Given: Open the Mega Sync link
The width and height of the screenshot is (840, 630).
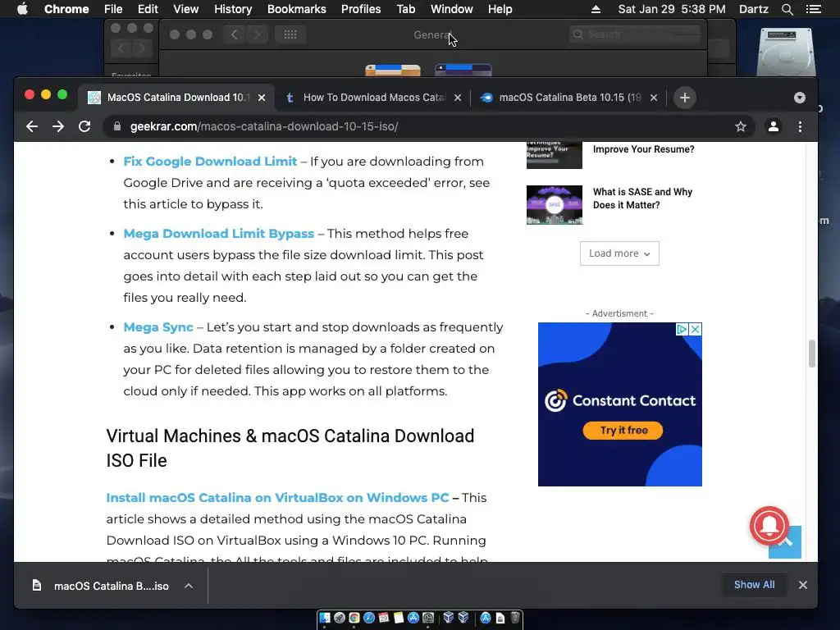Looking at the screenshot, I should (158, 327).
